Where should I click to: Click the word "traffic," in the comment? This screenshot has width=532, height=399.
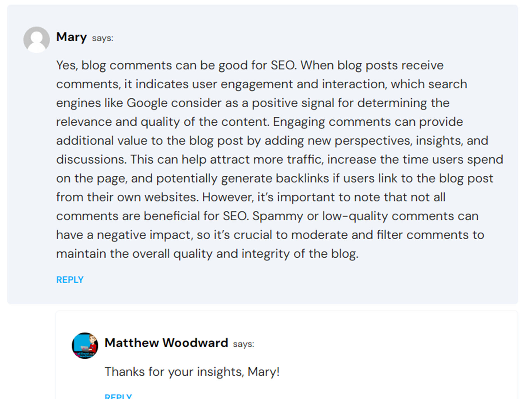click(x=305, y=160)
